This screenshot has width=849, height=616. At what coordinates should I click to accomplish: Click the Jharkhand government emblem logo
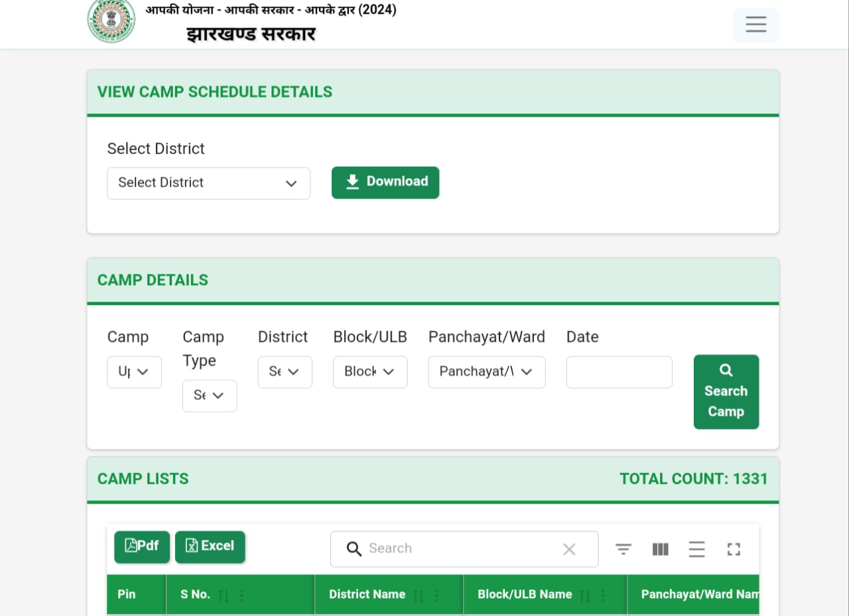[x=111, y=21]
